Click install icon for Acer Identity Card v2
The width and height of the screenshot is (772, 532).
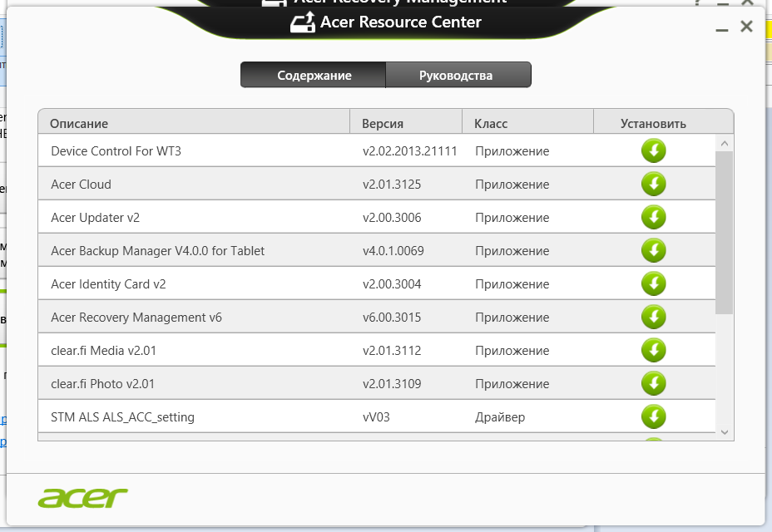(x=653, y=283)
